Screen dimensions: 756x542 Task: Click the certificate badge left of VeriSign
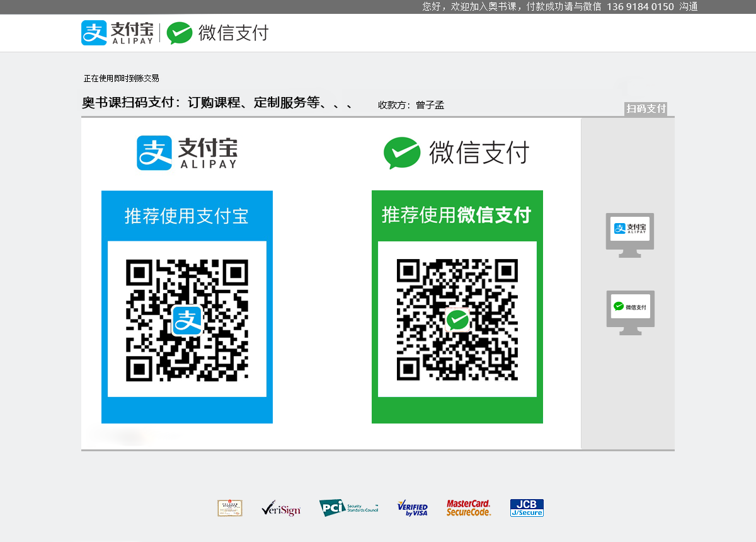tap(230, 508)
